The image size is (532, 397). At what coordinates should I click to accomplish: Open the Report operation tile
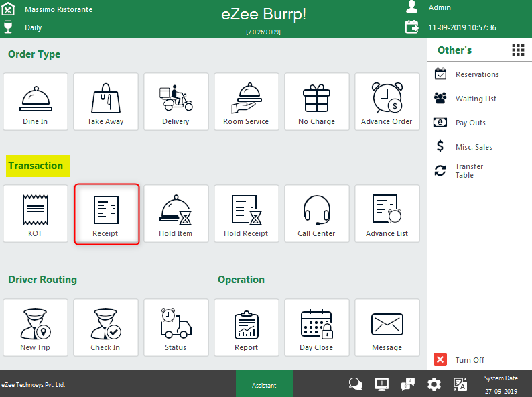click(247, 328)
